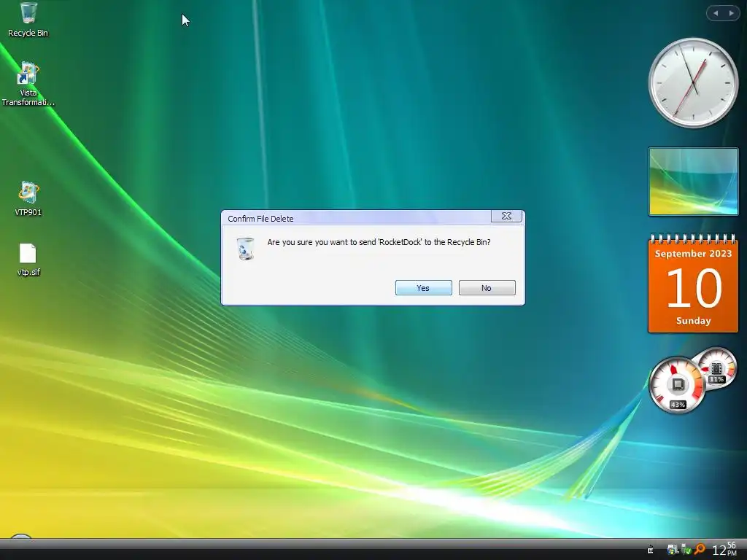Click the sidebar previous gadgets arrow
Image resolution: width=747 pixels, height=560 pixels.
coord(716,13)
